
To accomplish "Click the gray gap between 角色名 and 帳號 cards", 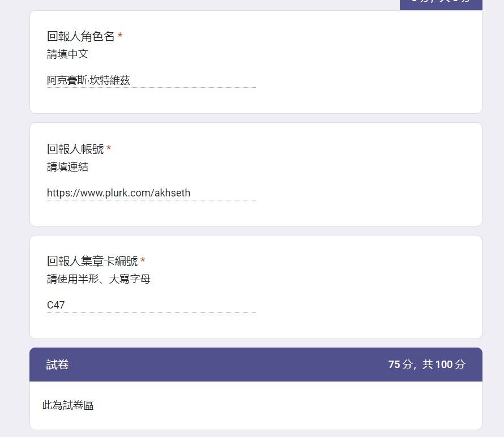I will tap(256, 118).
